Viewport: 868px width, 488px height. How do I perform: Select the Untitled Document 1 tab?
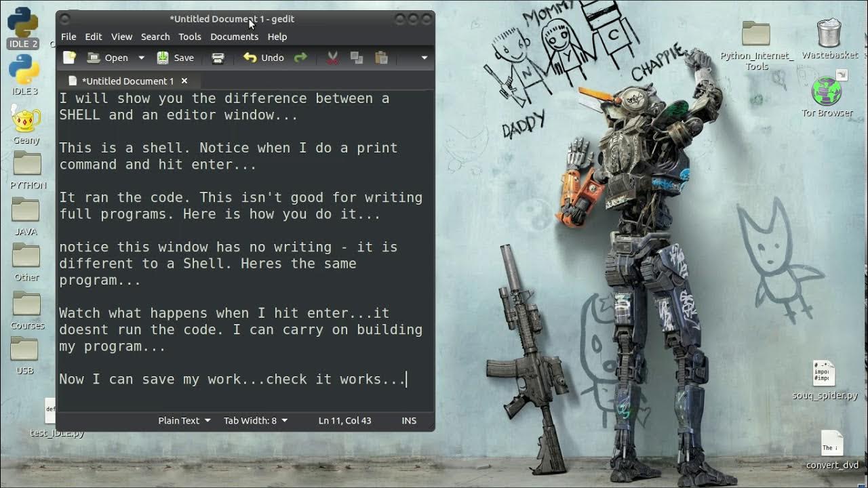[x=127, y=81]
